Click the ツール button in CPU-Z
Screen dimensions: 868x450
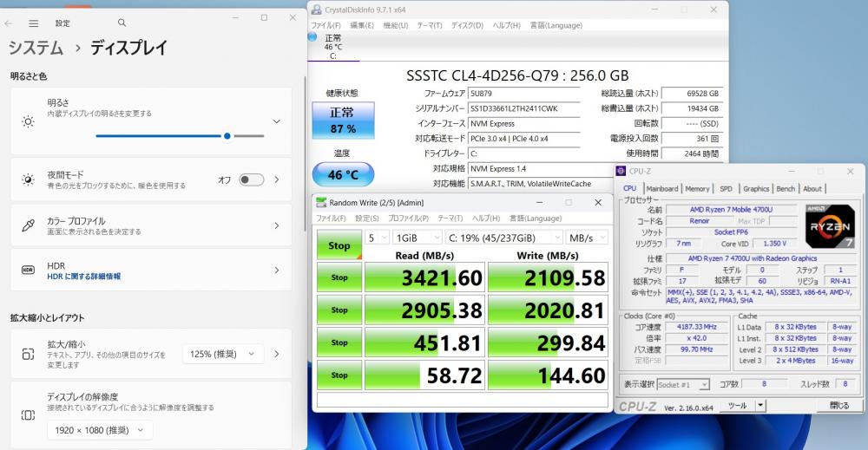(x=737, y=406)
